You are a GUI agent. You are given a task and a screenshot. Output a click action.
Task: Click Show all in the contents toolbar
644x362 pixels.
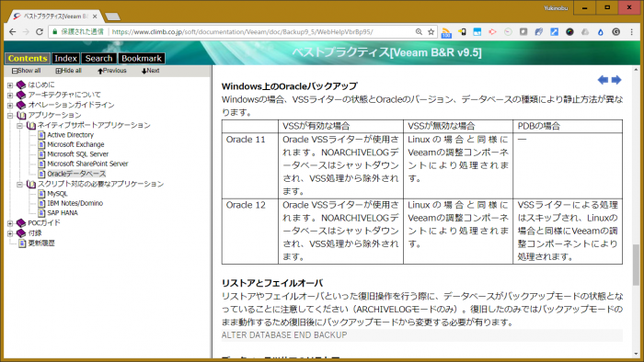click(x=27, y=71)
